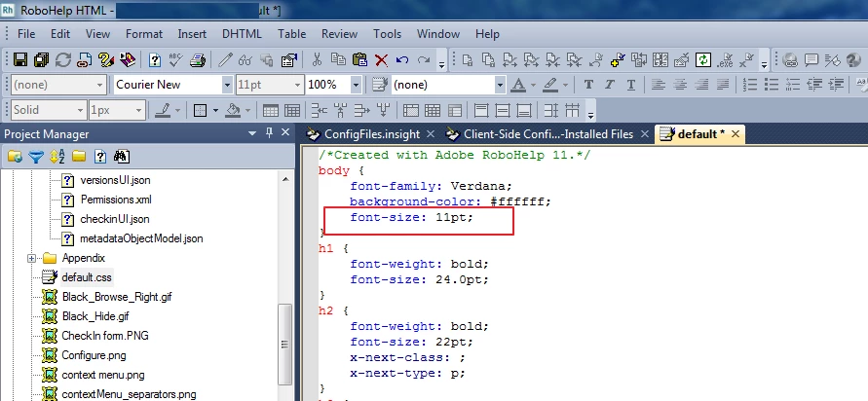Toggle Bold T formatting button

point(588,85)
